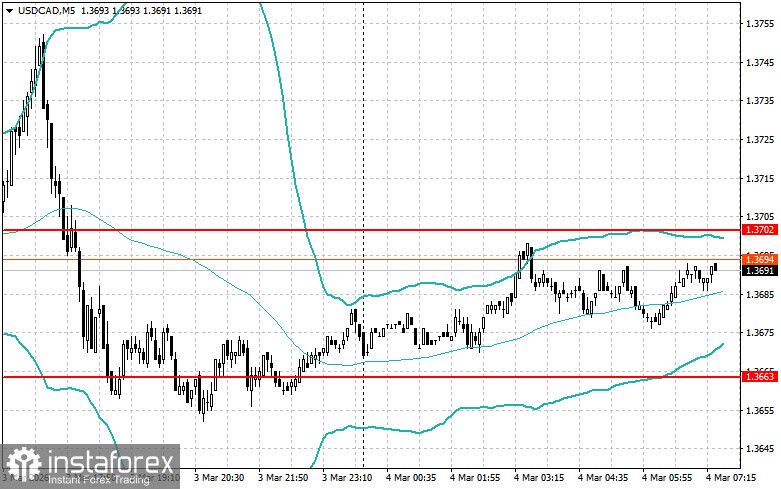Click the 1.3755 price axis value
781x489 pixels.
[760, 23]
